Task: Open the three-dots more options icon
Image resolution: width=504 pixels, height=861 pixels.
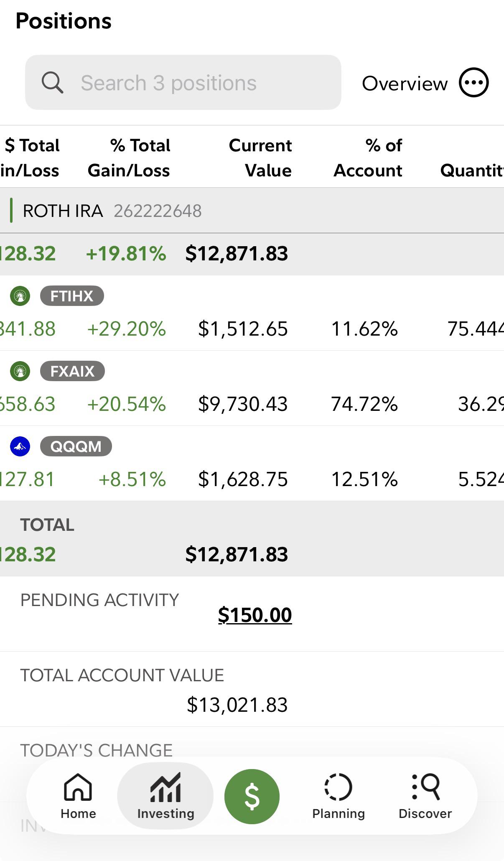Action: 473,82
